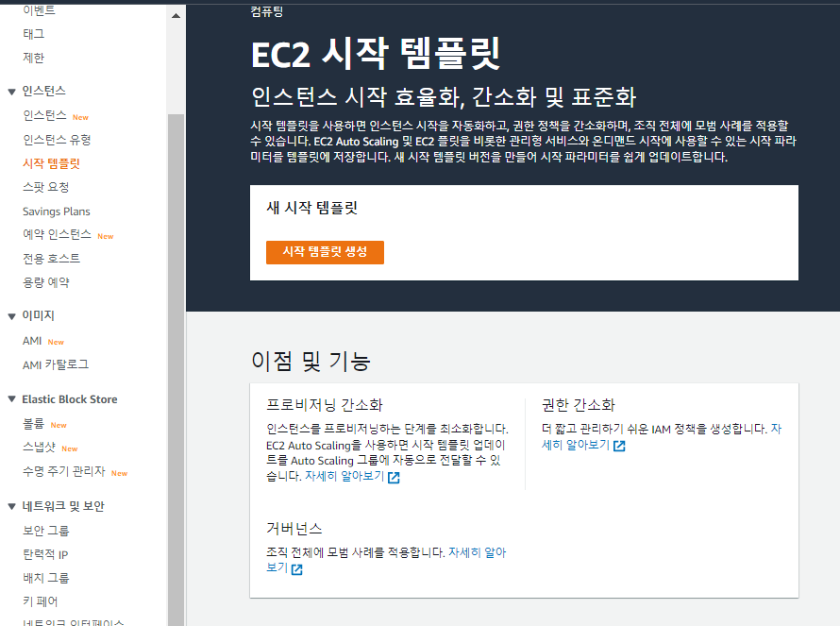Image resolution: width=840 pixels, height=626 pixels.
Task: Open 제한 in the sidebar
Action: pyautogui.click(x=33, y=58)
